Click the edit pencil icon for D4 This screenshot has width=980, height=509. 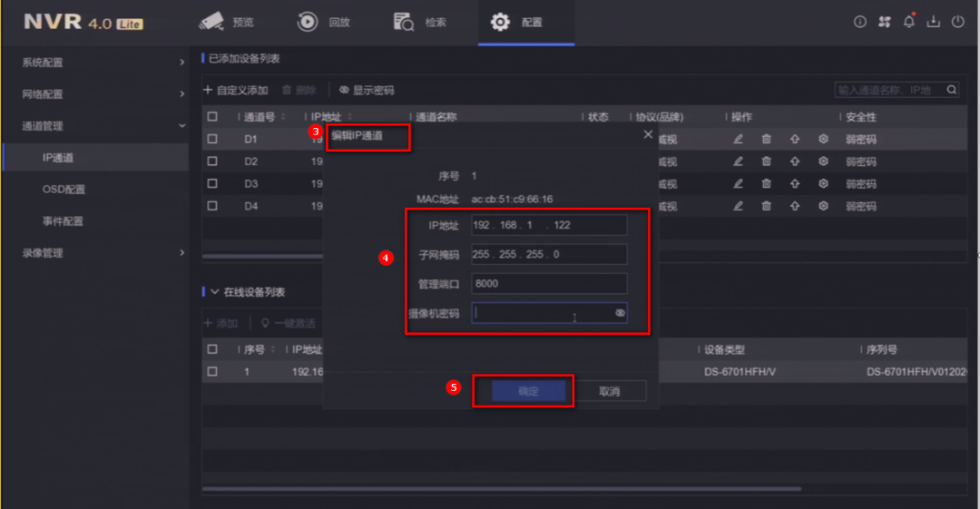tap(738, 206)
